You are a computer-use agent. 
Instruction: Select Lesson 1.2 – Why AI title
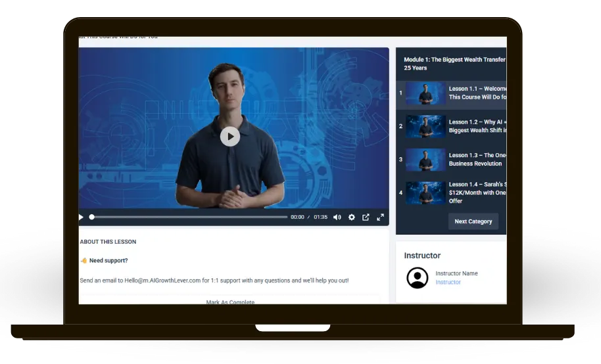pyautogui.click(x=477, y=126)
